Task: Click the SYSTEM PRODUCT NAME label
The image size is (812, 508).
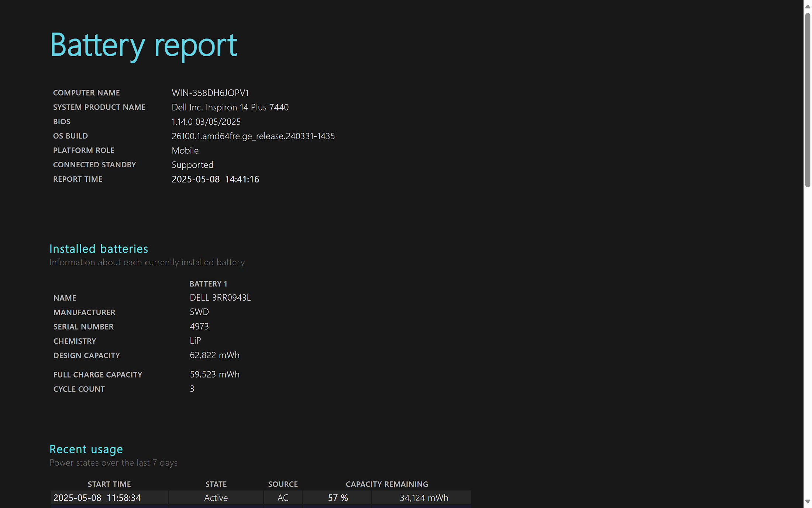Action: [x=99, y=107]
